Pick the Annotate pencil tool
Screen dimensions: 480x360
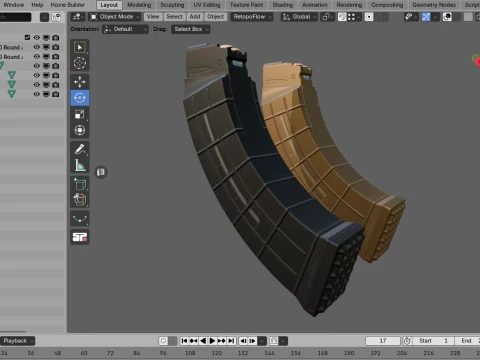point(80,149)
